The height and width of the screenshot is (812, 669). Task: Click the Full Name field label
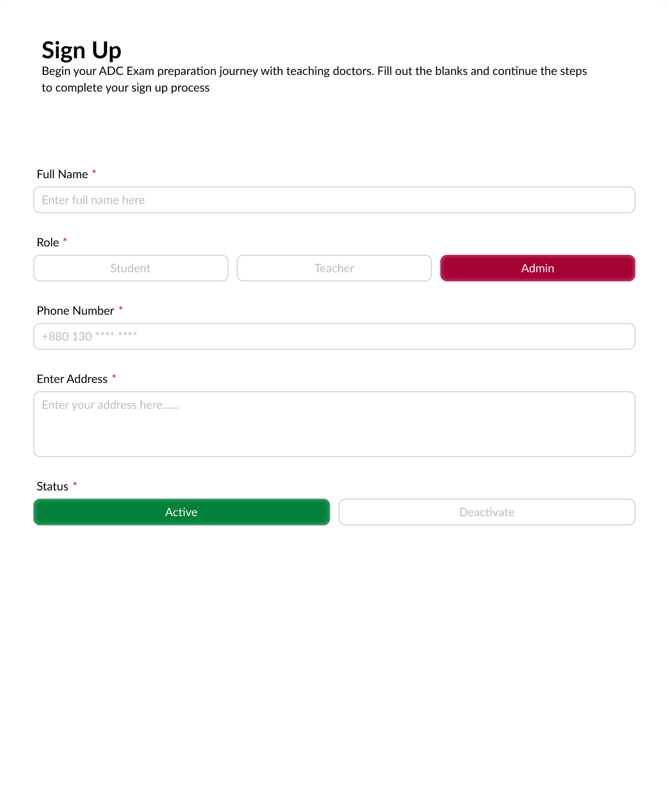click(x=62, y=174)
